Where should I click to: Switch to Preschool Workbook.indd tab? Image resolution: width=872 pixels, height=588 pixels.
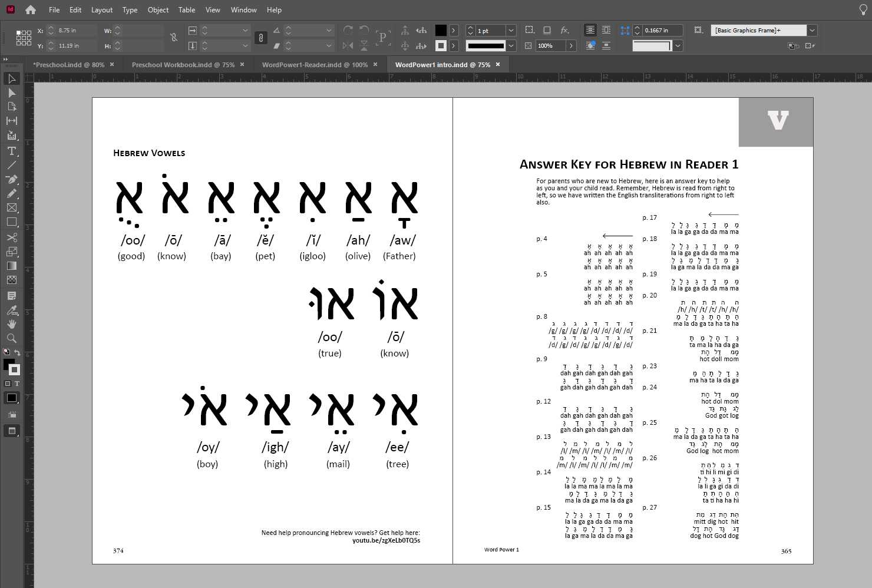183,65
